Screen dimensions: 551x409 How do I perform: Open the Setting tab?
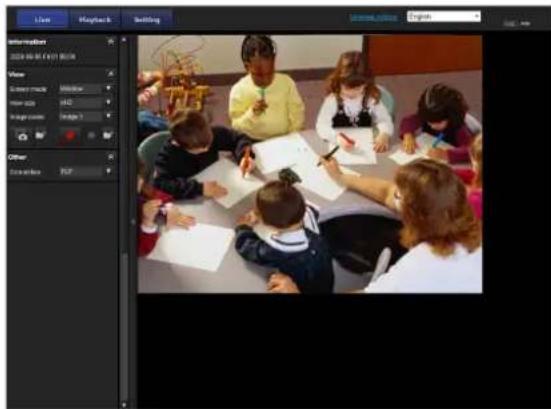tap(147, 19)
